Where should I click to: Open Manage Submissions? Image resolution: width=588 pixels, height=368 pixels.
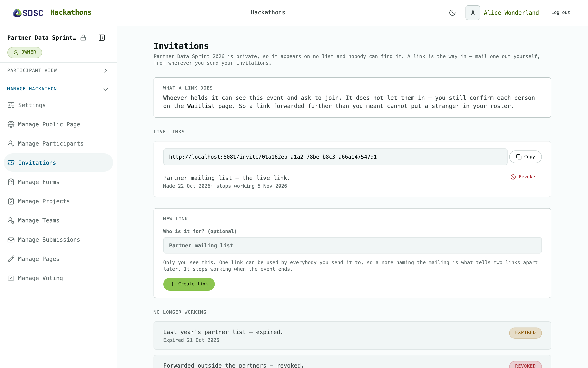58,240
